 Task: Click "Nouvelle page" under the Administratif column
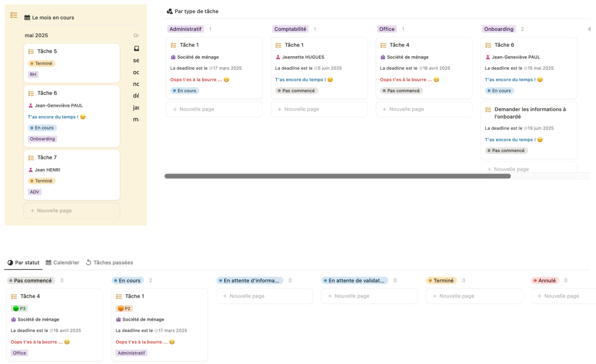214,109
